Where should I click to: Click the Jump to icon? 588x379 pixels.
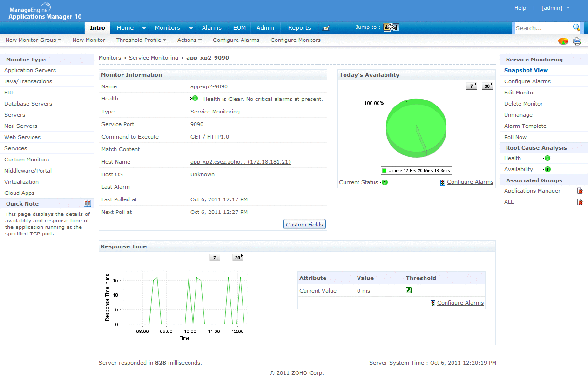pos(391,27)
